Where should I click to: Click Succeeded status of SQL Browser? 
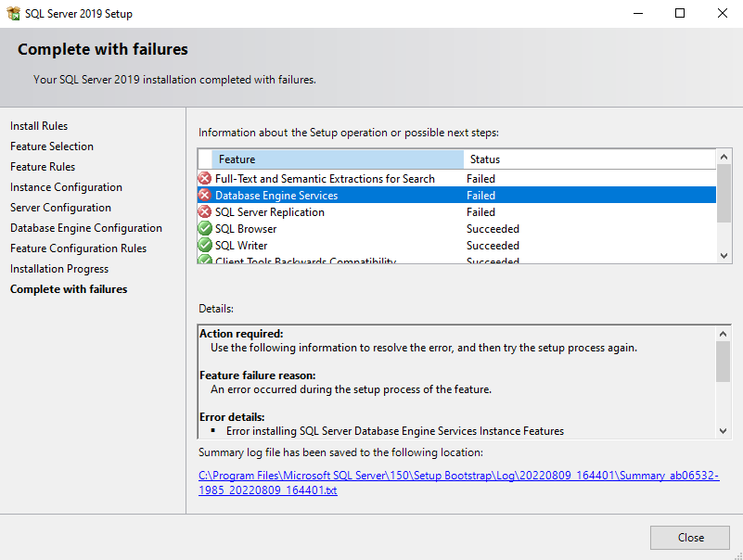coord(493,228)
